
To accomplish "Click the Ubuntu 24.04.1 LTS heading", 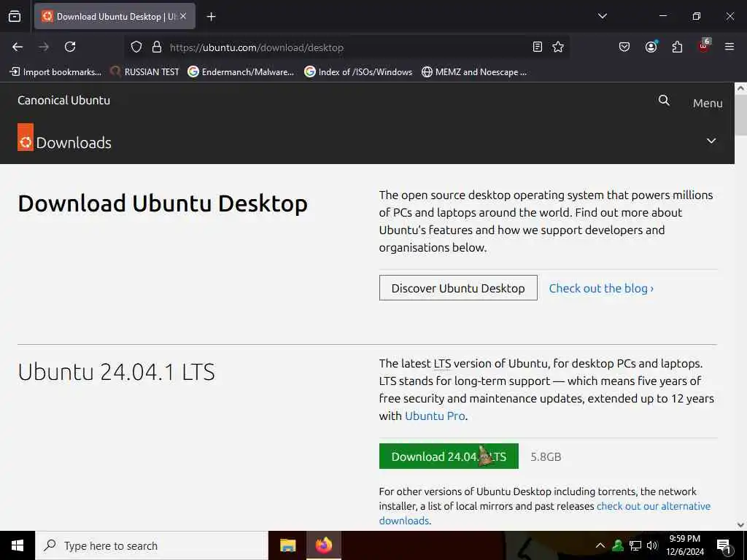I will [116, 372].
